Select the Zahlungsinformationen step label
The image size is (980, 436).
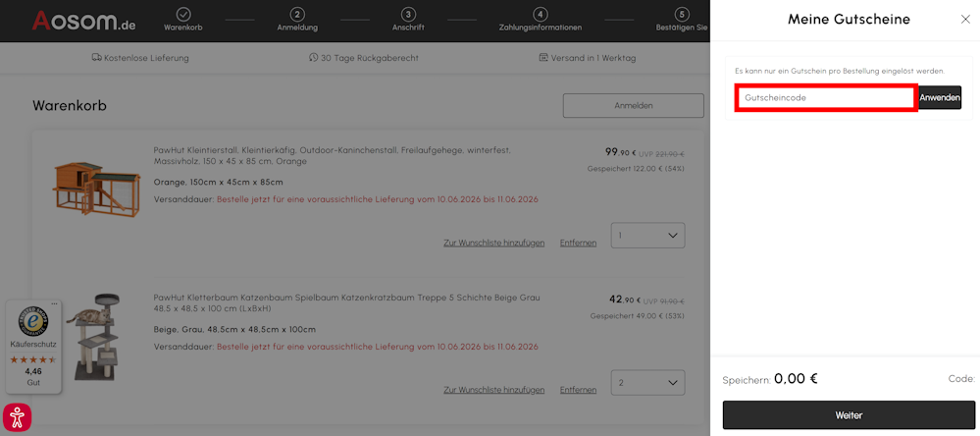[x=540, y=27]
